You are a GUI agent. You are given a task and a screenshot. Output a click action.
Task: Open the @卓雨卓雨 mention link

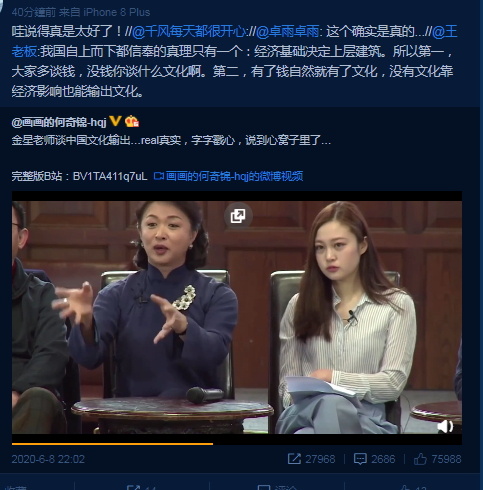[287, 32]
